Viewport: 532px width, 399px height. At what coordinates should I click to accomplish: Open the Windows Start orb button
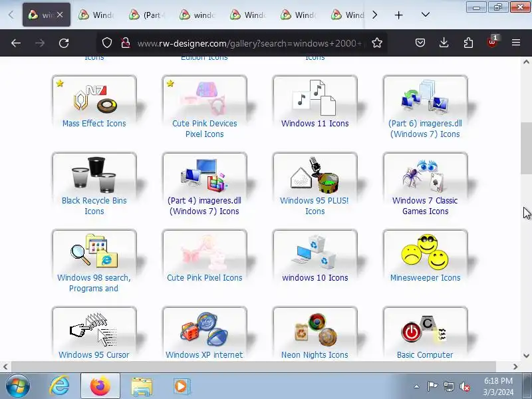pos(18,386)
